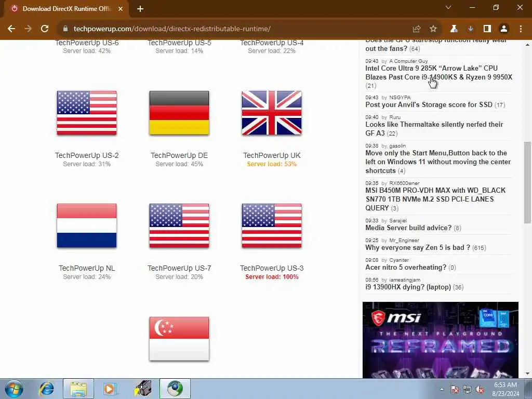Click the TechPowerUp US-3 server label
Viewport: 532px width, 399px height.
(272, 268)
